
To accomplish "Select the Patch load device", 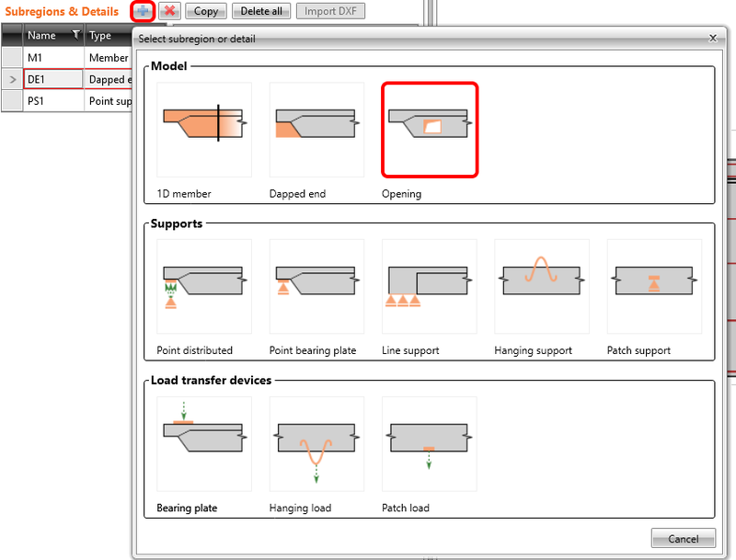I will click(429, 442).
